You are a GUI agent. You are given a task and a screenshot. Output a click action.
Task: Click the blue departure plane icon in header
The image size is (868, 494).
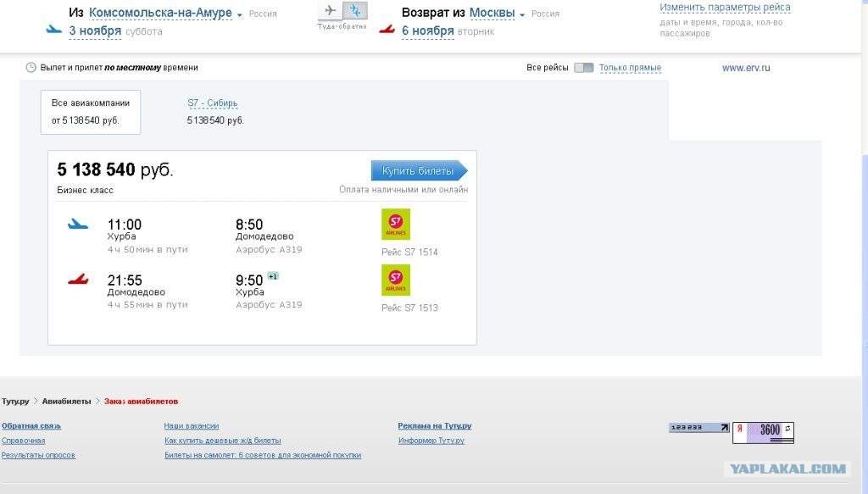coord(53,30)
